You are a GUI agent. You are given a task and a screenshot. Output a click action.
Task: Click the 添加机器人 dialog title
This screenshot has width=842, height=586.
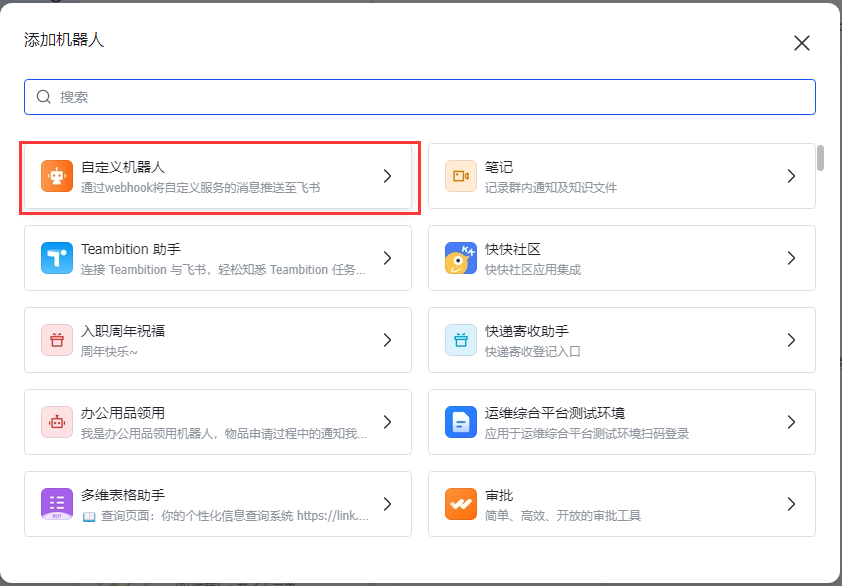(x=63, y=40)
